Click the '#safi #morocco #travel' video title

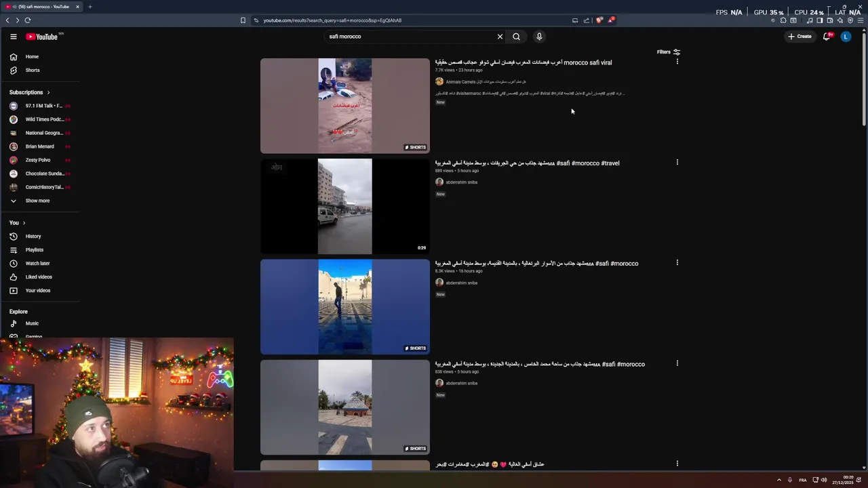tap(527, 163)
